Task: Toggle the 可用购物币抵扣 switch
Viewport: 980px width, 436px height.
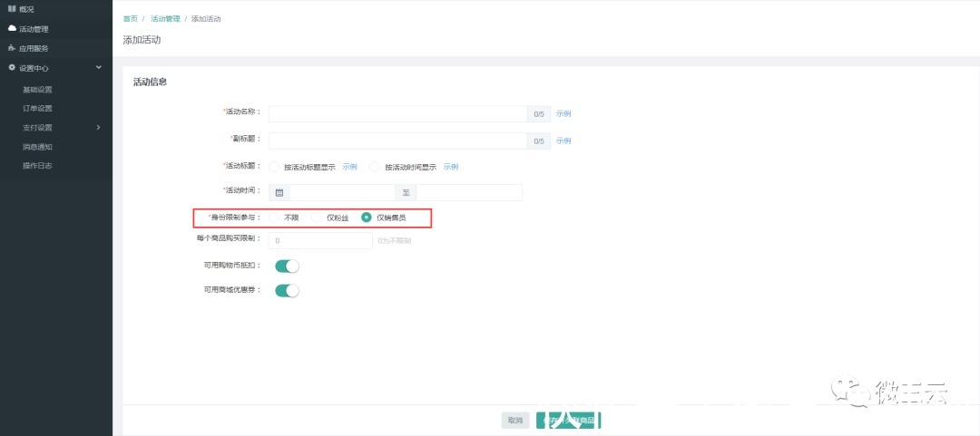Action: click(288, 266)
